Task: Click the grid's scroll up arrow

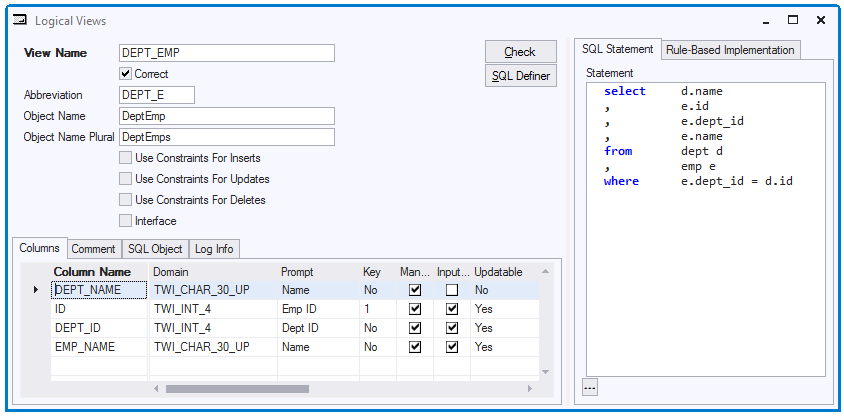Action: [x=545, y=272]
